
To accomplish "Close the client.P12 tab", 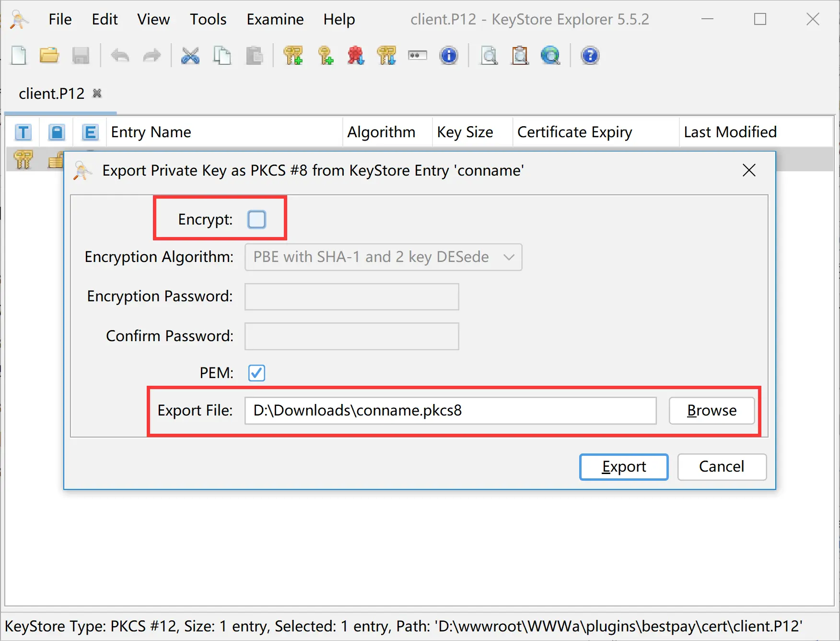I will (x=97, y=93).
